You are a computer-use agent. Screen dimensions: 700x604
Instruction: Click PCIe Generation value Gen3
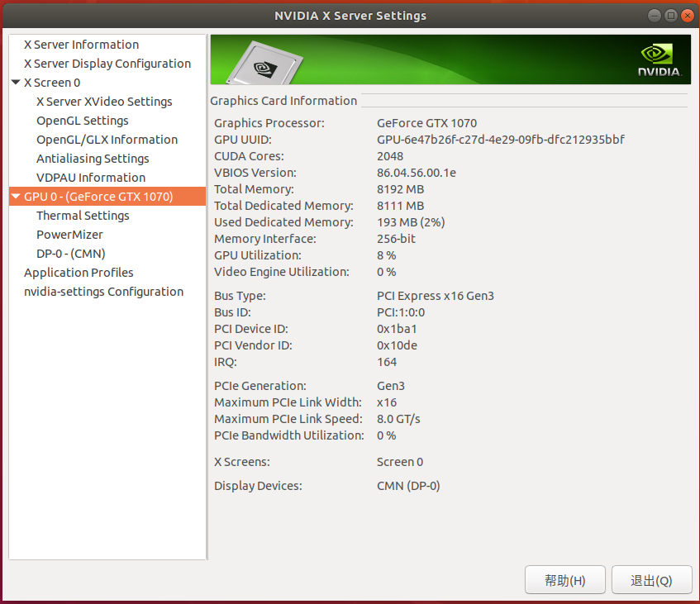391,386
